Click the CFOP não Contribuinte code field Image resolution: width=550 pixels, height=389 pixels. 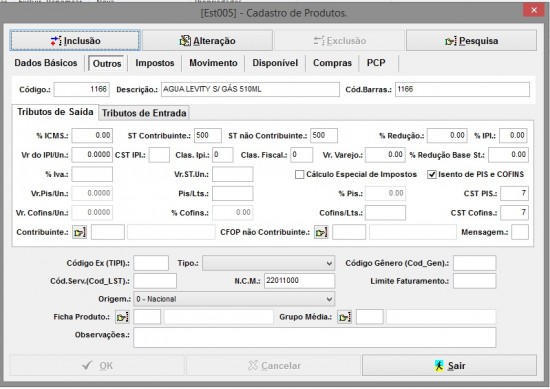tap(349, 232)
